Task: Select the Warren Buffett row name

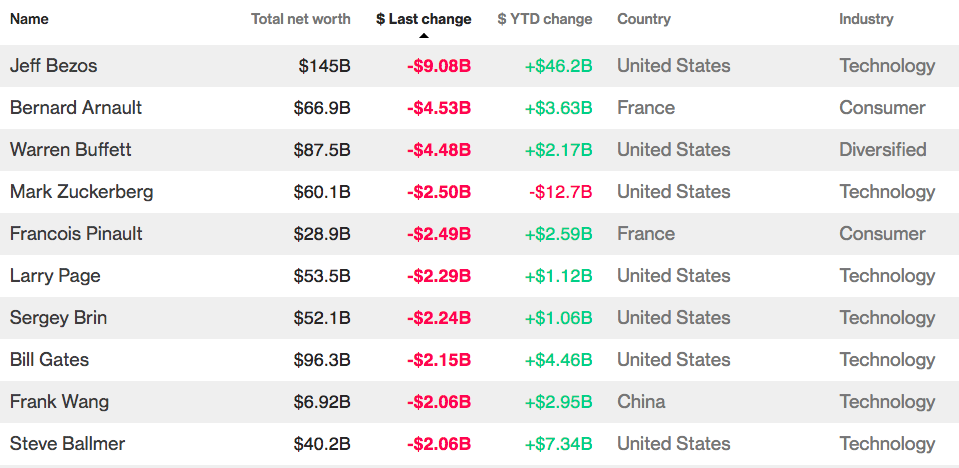Action: click(70, 150)
